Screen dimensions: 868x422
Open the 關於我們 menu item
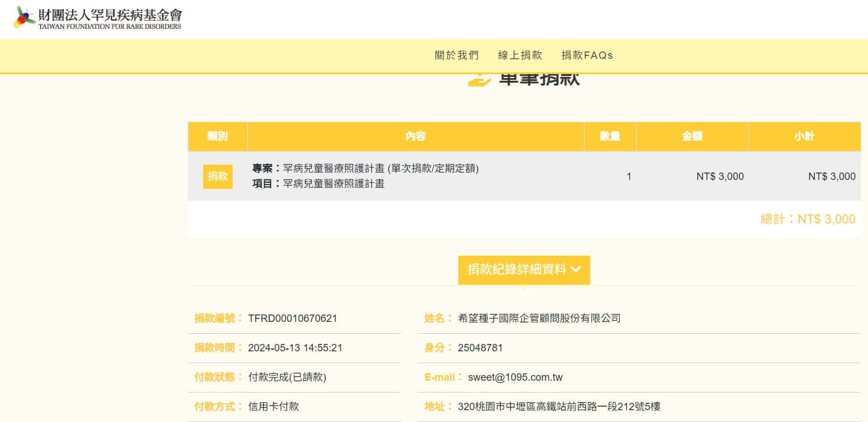[x=457, y=55]
